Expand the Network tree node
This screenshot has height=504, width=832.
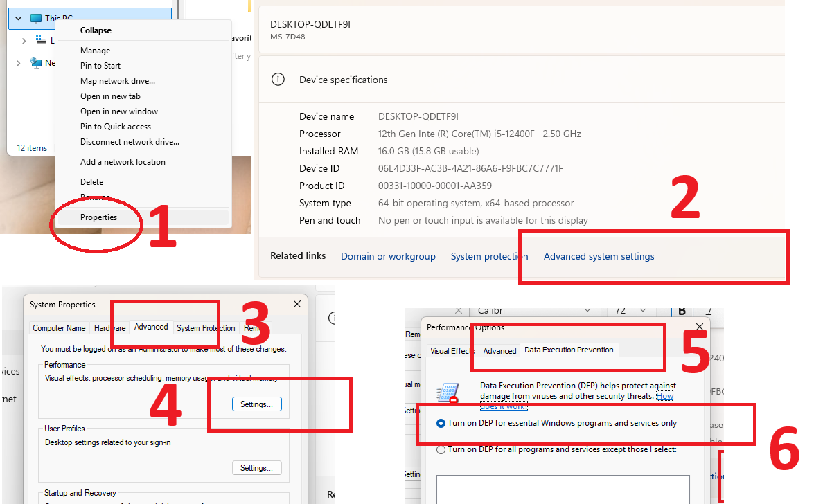18,63
